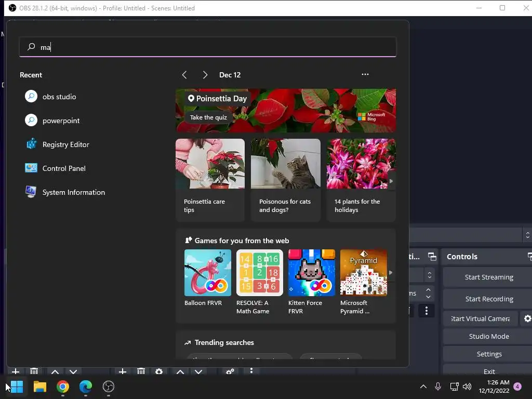Click the search box containing 'ma'

tap(208, 47)
